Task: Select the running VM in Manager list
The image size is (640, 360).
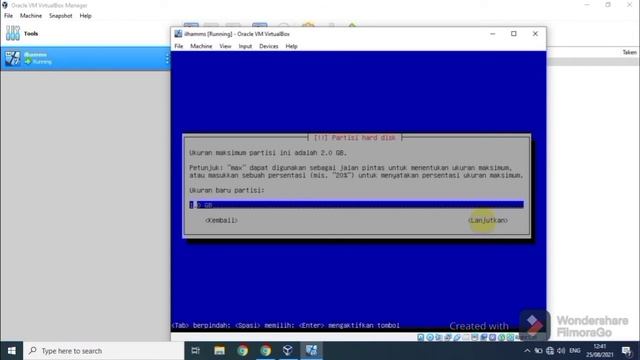Action: tap(85, 58)
